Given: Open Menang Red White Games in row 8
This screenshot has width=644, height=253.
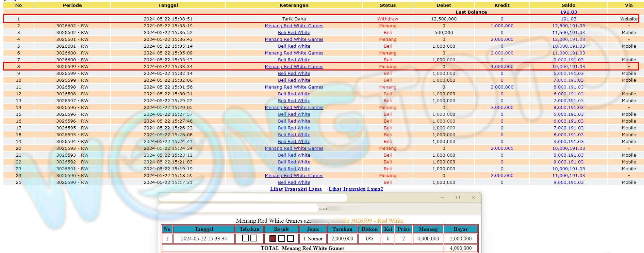Looking at the screenshot, I should click(x=294, y=67).
